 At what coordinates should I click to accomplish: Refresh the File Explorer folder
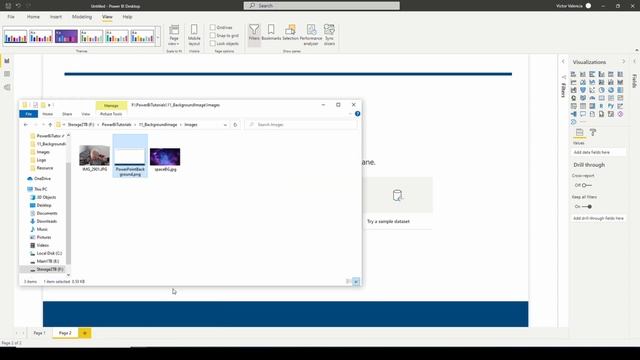[x=235, y=124]
